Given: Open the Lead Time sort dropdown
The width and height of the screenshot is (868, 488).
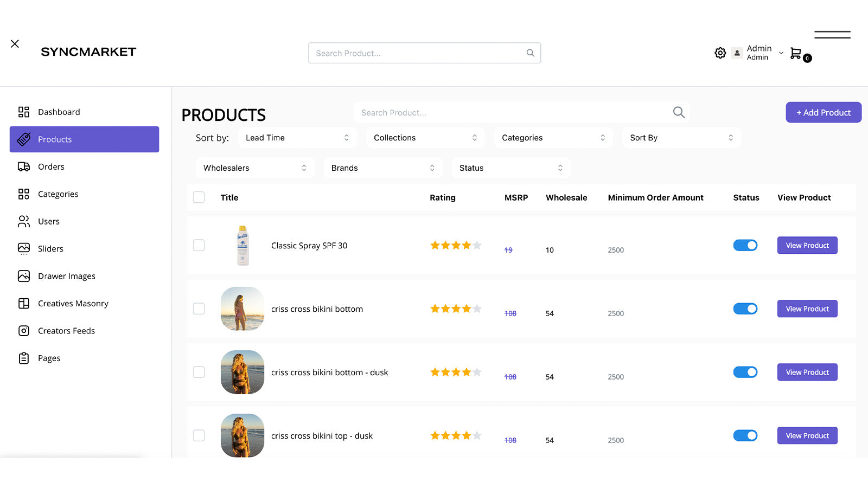Looking at the screenshot, I should [297, 138].
